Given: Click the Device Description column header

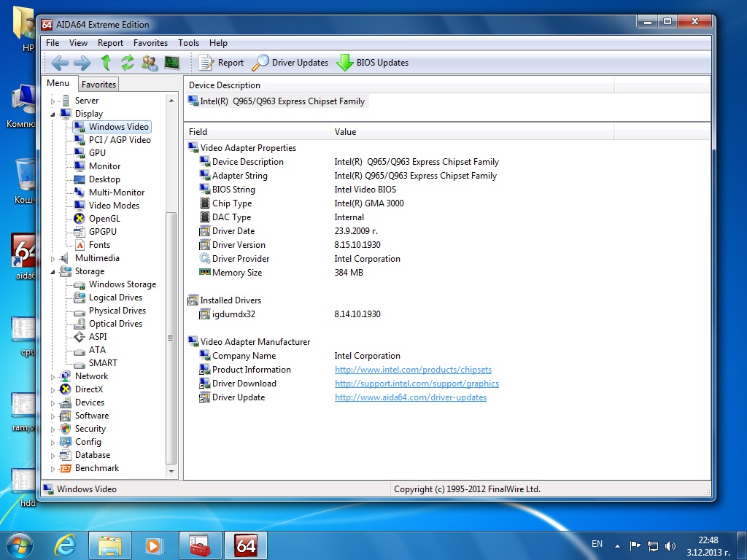Looking at the screenshot, I should (399, 85).
